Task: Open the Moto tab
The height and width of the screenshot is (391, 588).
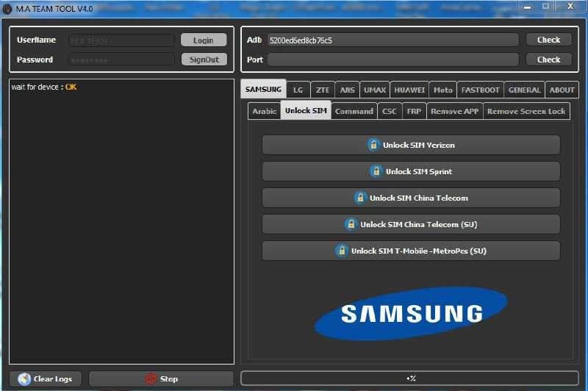Action: [x=443, y=90]
